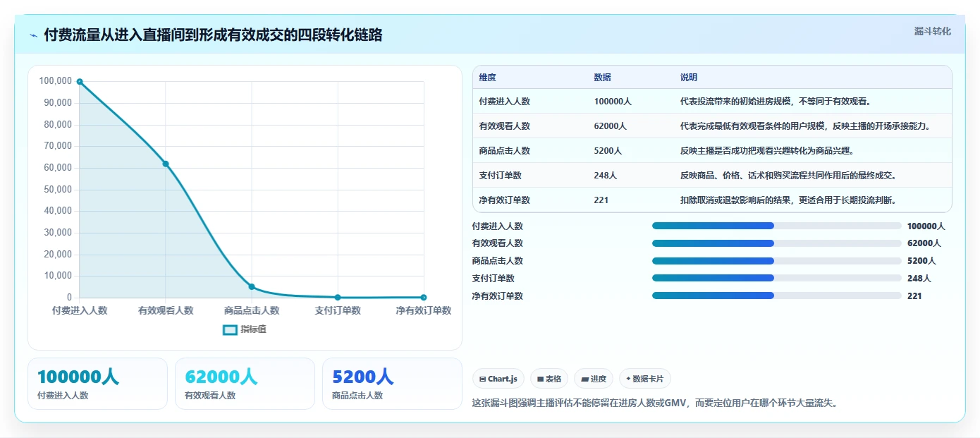The height and width of the screenshot is (438, 980).
Task: Click the 5200人 cell in the table
Action: pos(608,151)
